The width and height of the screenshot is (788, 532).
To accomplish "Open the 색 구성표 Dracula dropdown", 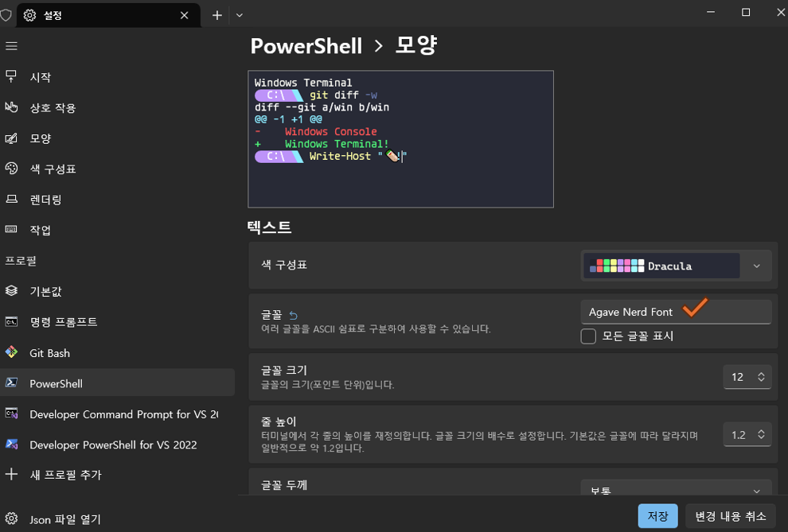I will click(677, 266).
